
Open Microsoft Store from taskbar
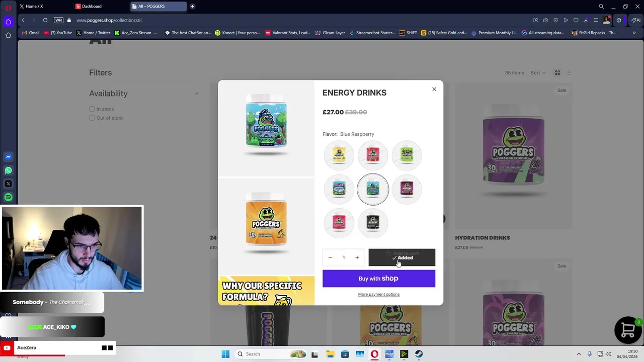[x=345, y=354]
